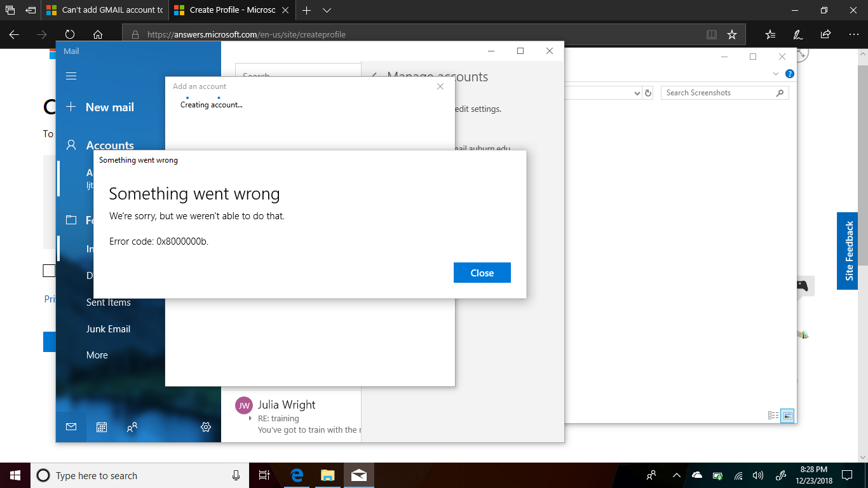Open Mail settings with the gear icon

(205, 427)
